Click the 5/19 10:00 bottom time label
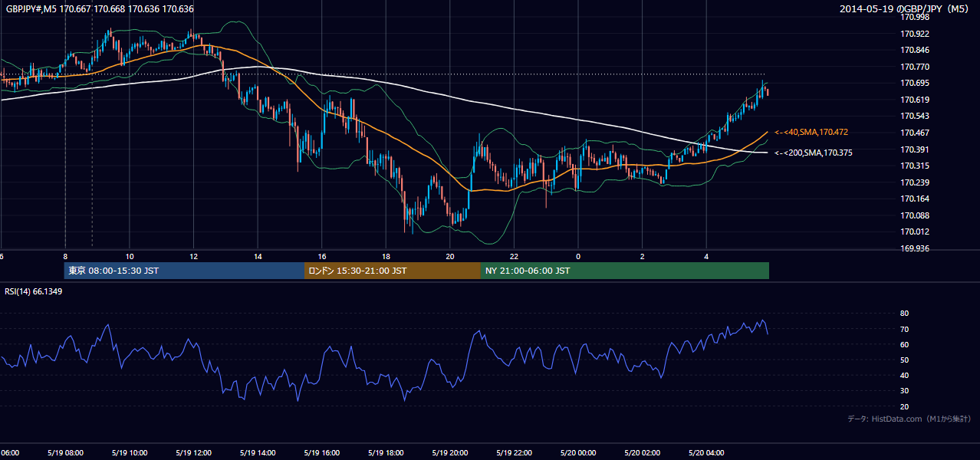Viewport: 980px width, 460px height. (x=130, y=452)
